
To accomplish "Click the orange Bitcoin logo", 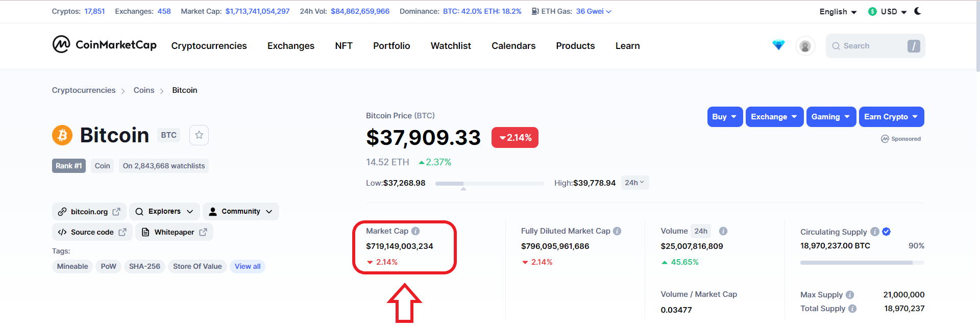I will 62,135.
